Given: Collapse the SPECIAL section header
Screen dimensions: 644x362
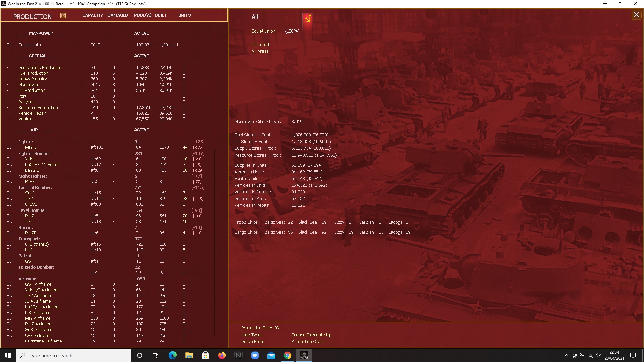Looking at the screenshot, I should pyautogui.click(x=37, y=56).
